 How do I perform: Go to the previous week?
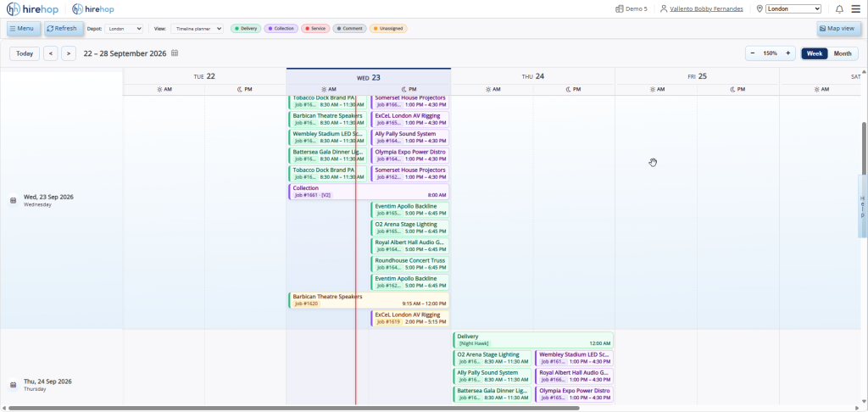click(x=50, y=53)
